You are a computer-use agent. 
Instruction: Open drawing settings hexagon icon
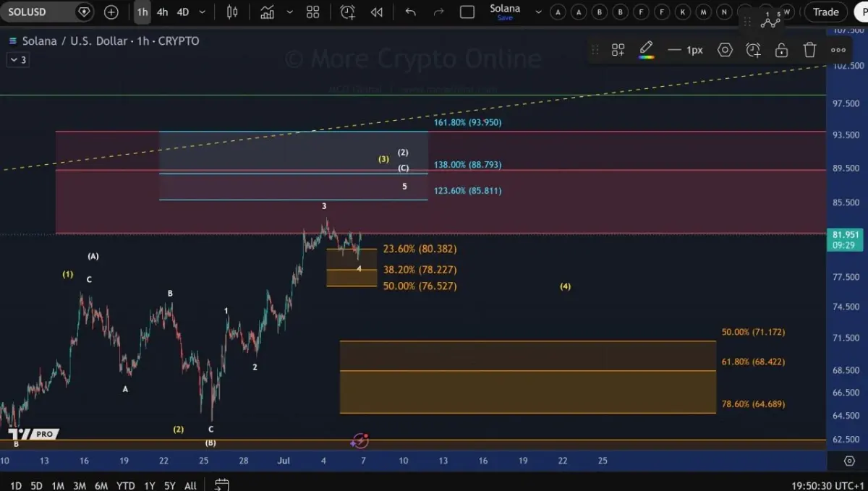click(725, 50)
